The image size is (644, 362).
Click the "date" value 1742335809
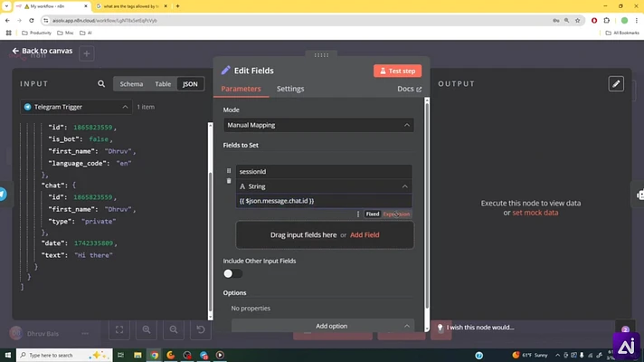click(x=94, y=243)
